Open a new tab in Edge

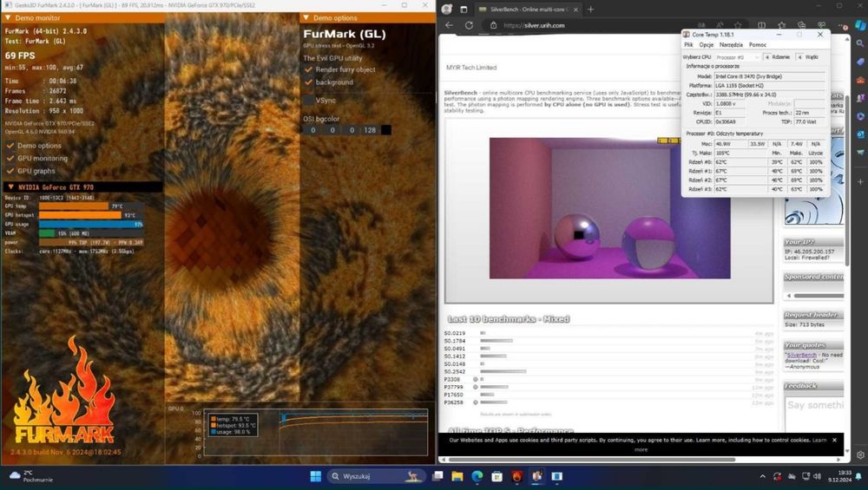(590, 10)
